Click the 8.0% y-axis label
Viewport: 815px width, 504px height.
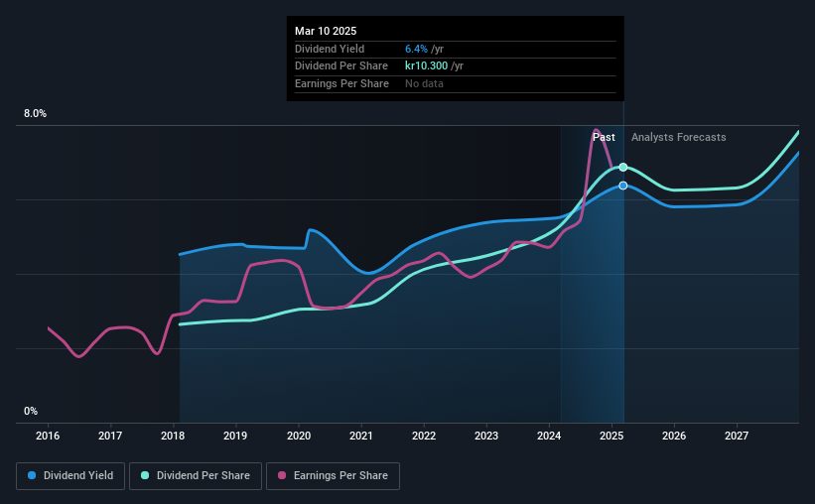(x=35, y=113)
